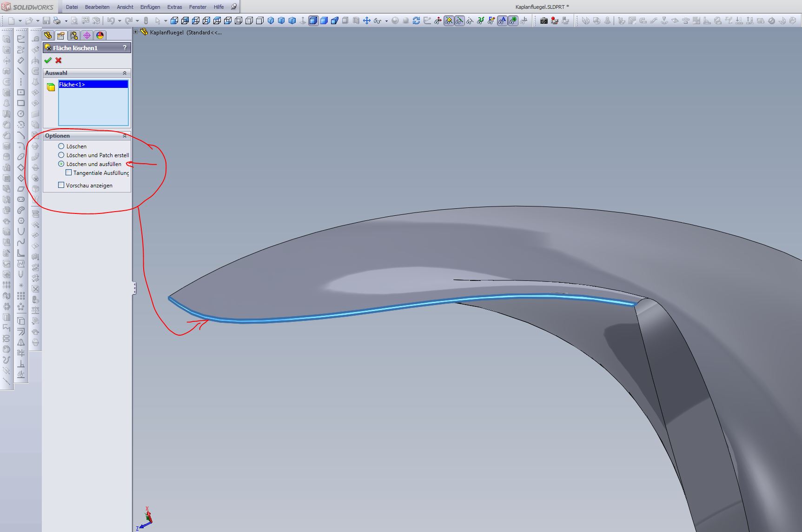Screen dimensions: 802x532
Task: Enable 'Tangentiale Ausfüllung' checkbox
Action: tap(69, 173)
